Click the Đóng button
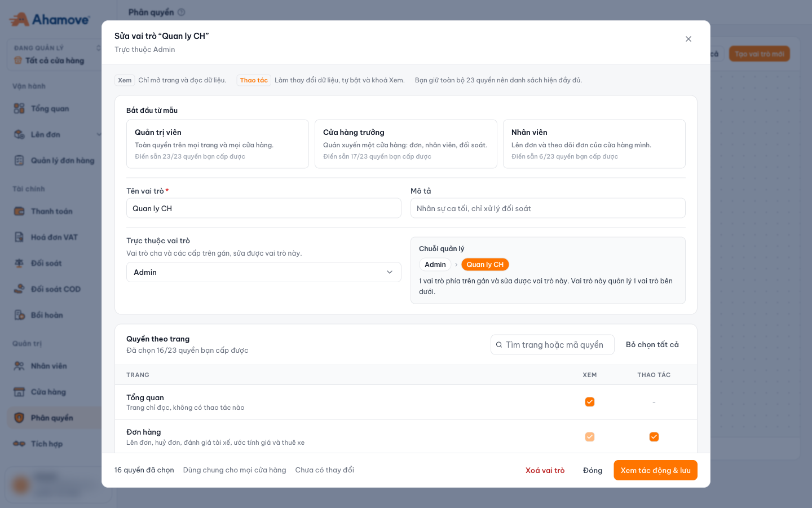 point(593,470)
